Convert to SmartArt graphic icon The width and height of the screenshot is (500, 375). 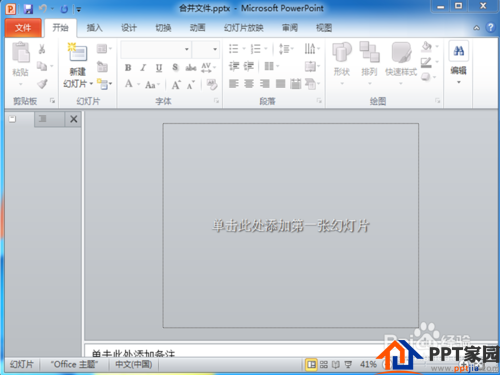tap(312, 84)
